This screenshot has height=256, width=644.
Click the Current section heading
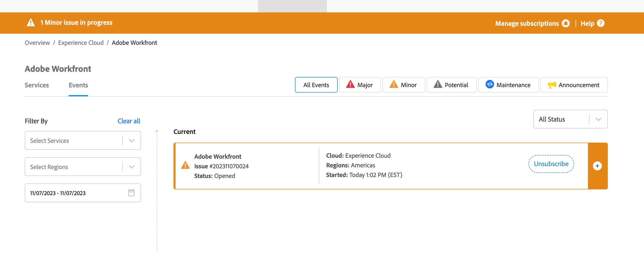(184, 132)
